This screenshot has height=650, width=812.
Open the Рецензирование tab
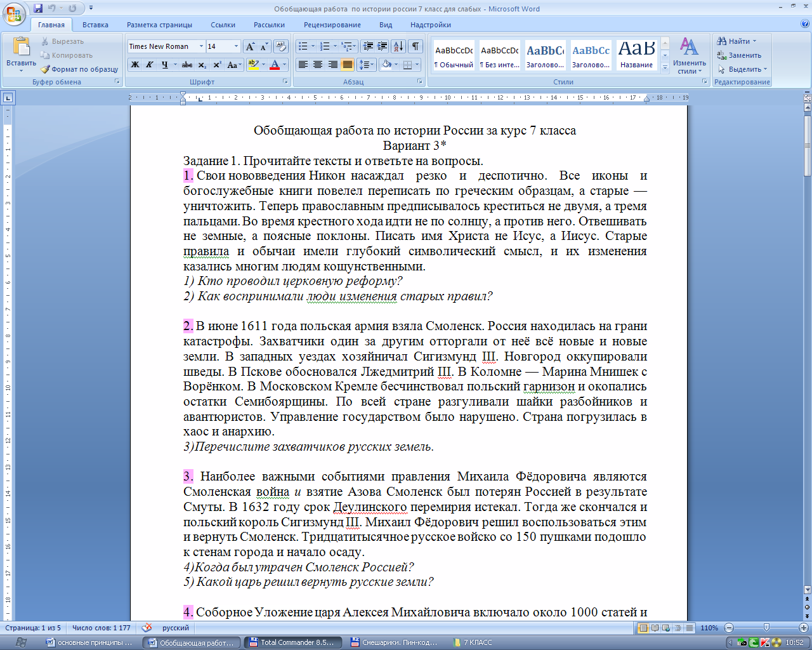coord(332,25)
